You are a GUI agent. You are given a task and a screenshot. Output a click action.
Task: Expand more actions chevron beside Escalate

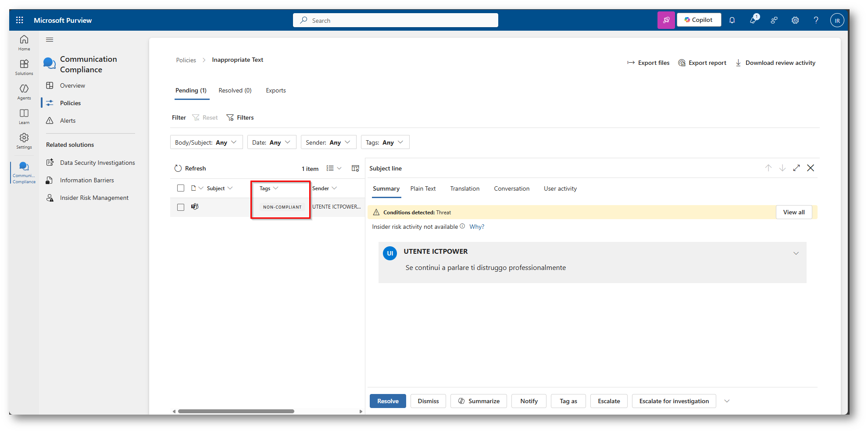(x=727, y=401)
